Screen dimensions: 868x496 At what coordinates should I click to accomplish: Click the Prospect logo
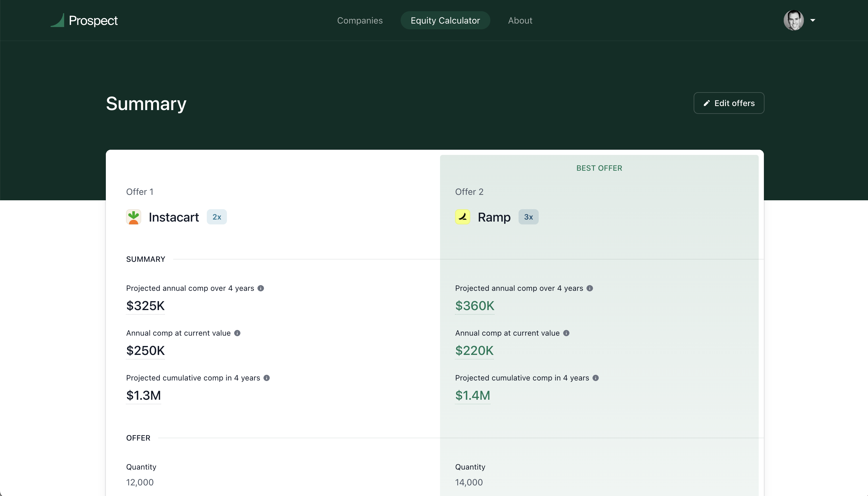coord(84,20)
